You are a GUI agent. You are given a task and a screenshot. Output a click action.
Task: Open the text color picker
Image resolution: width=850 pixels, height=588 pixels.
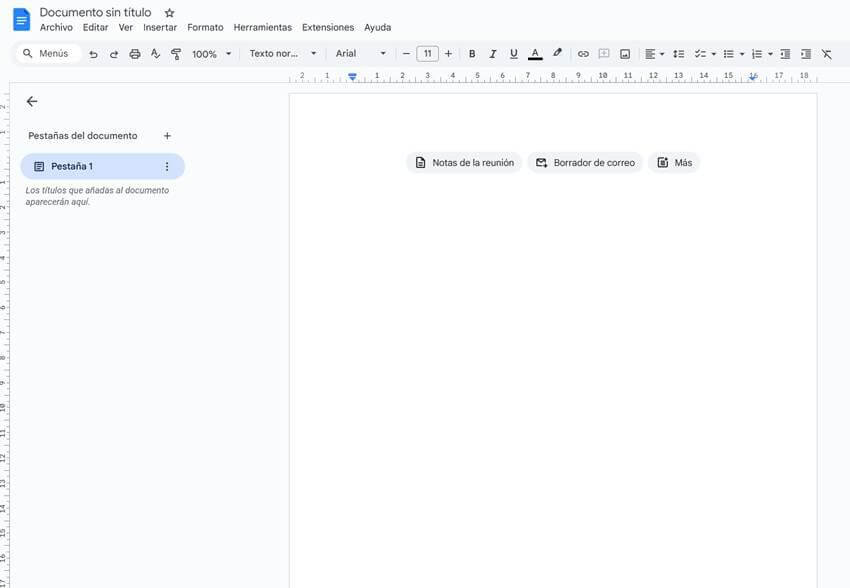pyautogui.click(x=535, y=54)
